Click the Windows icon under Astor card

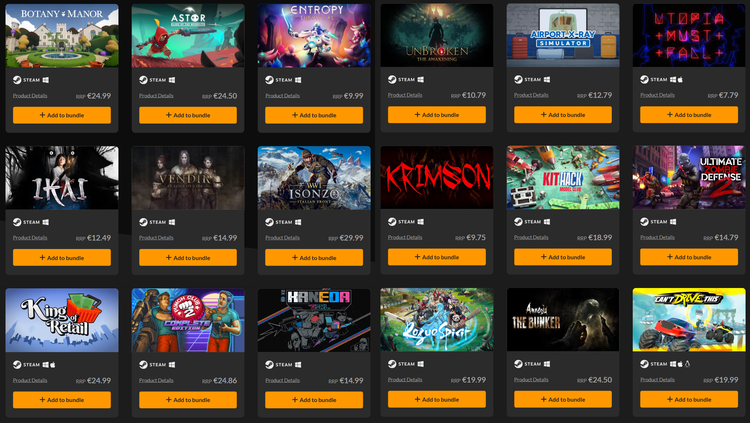(x=172, y=80)
